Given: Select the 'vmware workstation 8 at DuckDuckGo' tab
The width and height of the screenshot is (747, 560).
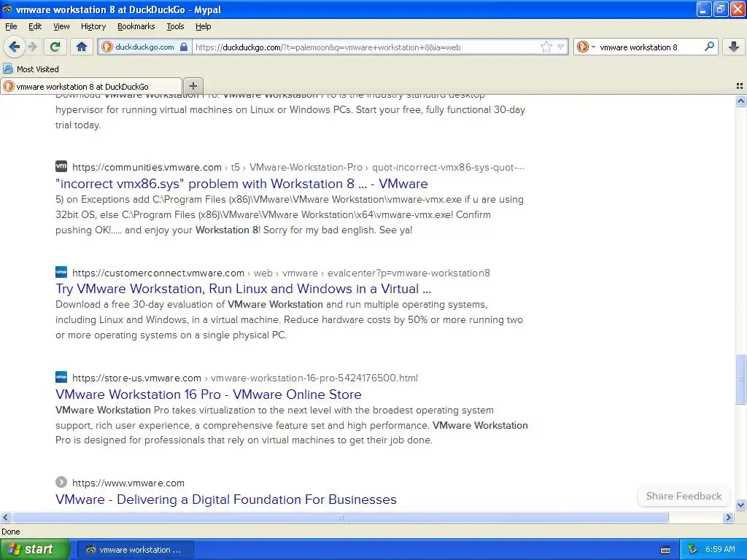Looking at the screenshot, I should (x=91, y=86).
